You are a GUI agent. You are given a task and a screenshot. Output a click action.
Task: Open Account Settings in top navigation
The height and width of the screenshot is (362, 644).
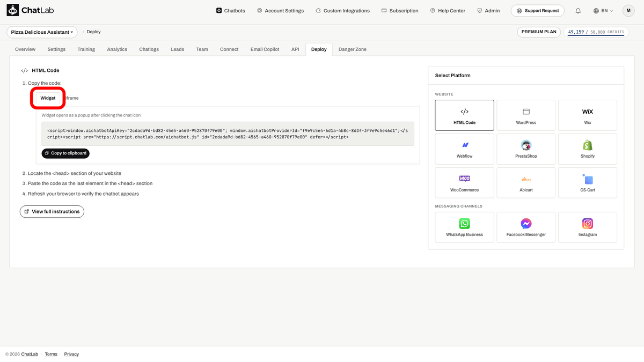pos(280,11)
